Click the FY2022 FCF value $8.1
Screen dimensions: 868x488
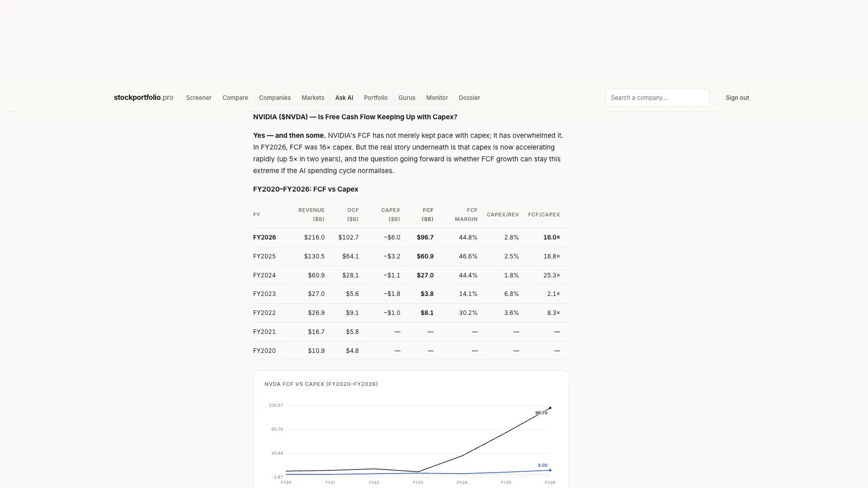point(427,313)
